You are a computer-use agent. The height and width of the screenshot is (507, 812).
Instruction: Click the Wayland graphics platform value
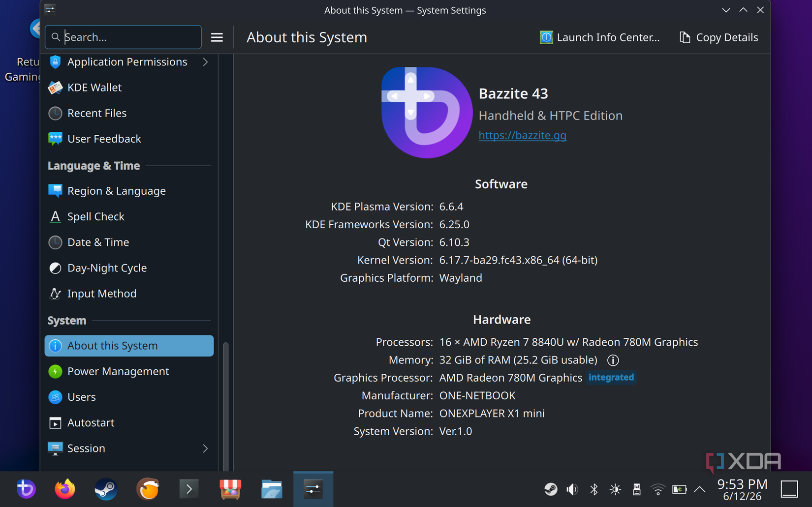(x=461, y=278)
